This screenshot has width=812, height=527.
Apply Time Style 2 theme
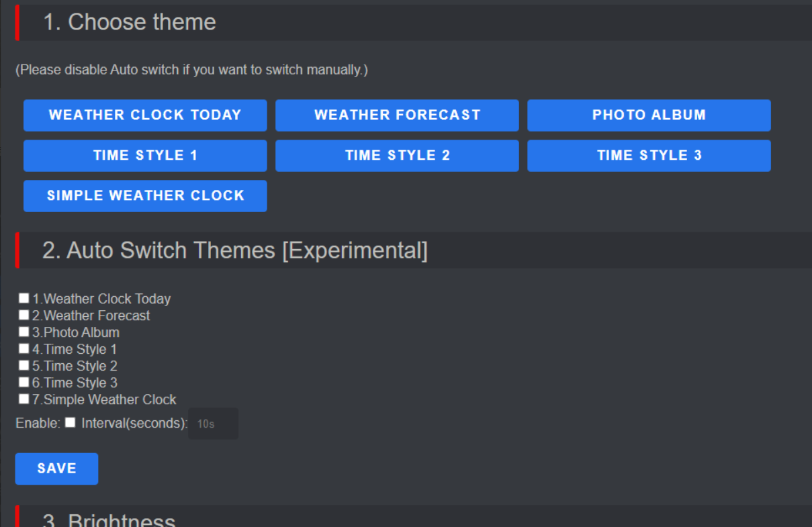click(397, 156)
